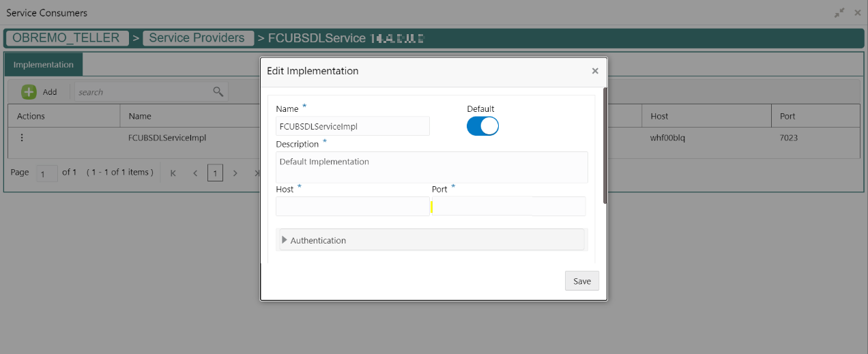Image resolution: width=868 pixels, height=354 pixels.
Task: Select page number 1 button
Action: [x=216, y=173]
